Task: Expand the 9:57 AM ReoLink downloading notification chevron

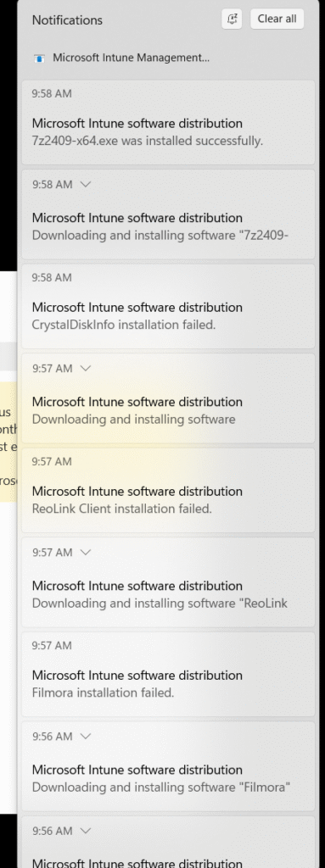Action: point(86,552)
